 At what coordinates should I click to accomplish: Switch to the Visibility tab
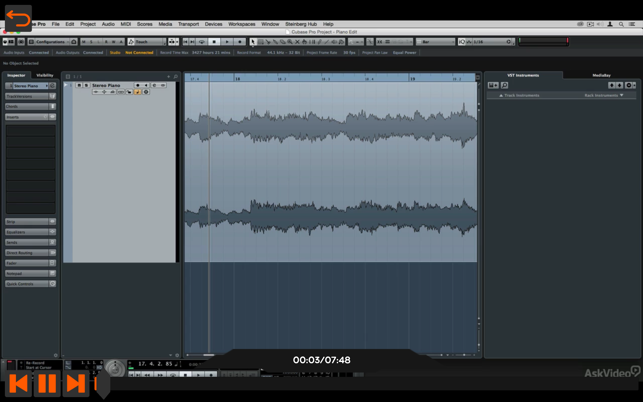point(45,75)
